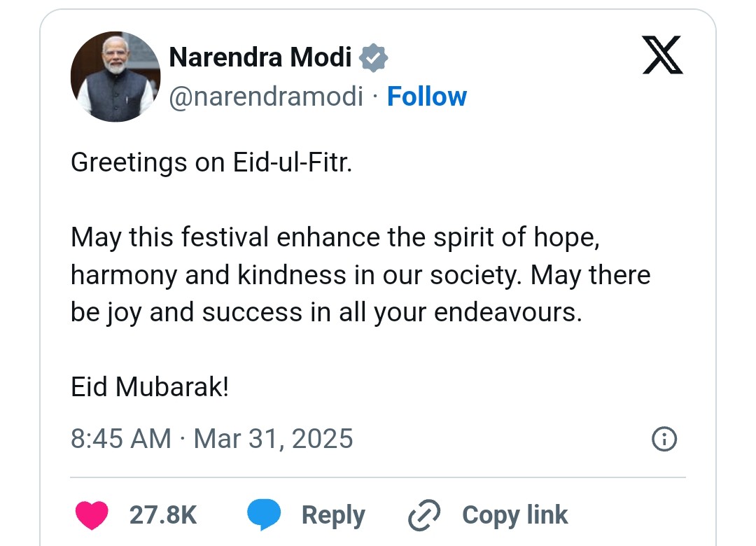This screenshot has width=756, height=546.
Task: Open Narendra Modi's profile picture
Action: pos(112,77)
